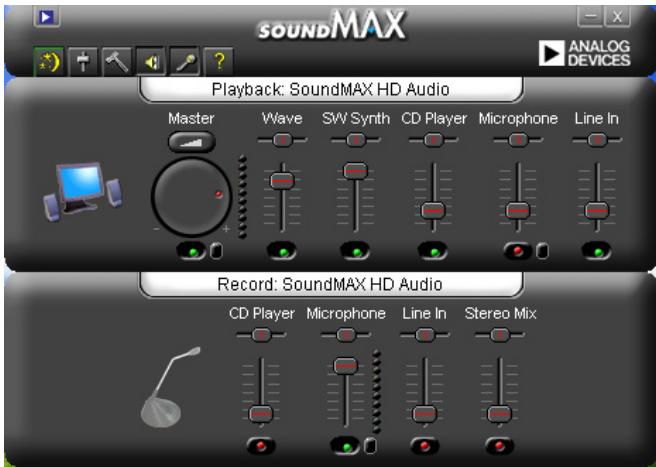This screenshot has width=656, height=467.
Task: Click the Wave volume slider handle
Action: [x=282, y=181]
